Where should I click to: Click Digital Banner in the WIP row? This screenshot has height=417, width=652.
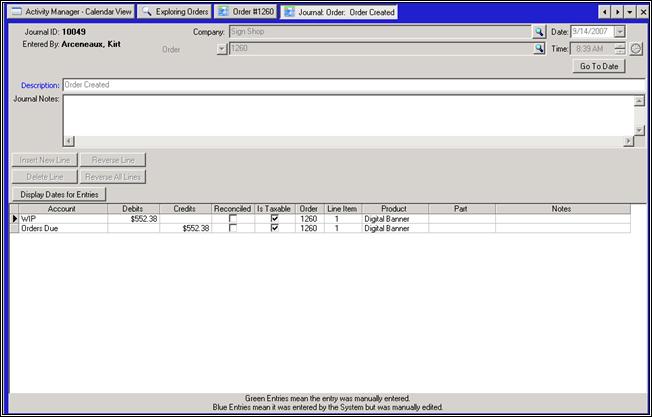click(x=395, y=219)
